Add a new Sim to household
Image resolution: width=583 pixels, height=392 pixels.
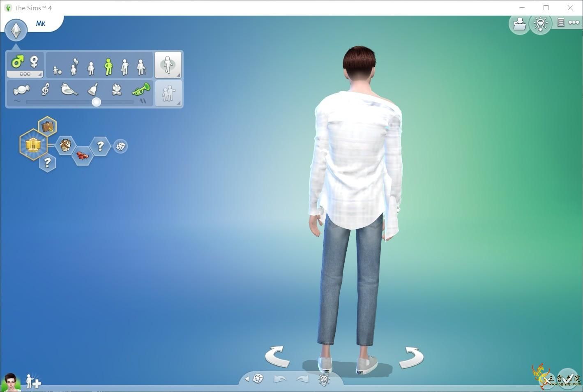pyautogui.click(x=33, y=382)
